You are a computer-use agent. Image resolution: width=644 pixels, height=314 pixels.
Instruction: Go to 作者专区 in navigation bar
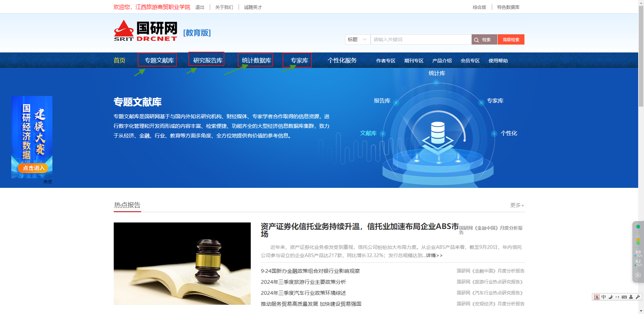point(386,61)
